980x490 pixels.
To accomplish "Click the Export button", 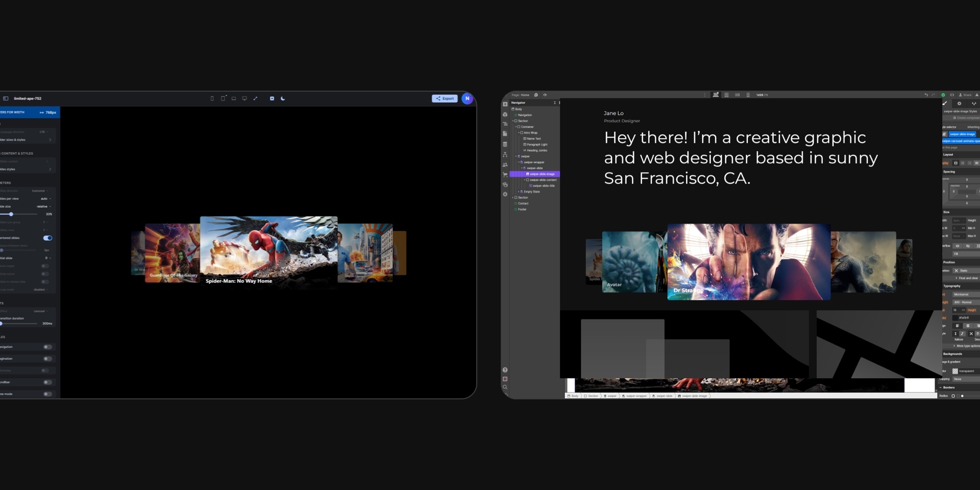I will 445,98.
